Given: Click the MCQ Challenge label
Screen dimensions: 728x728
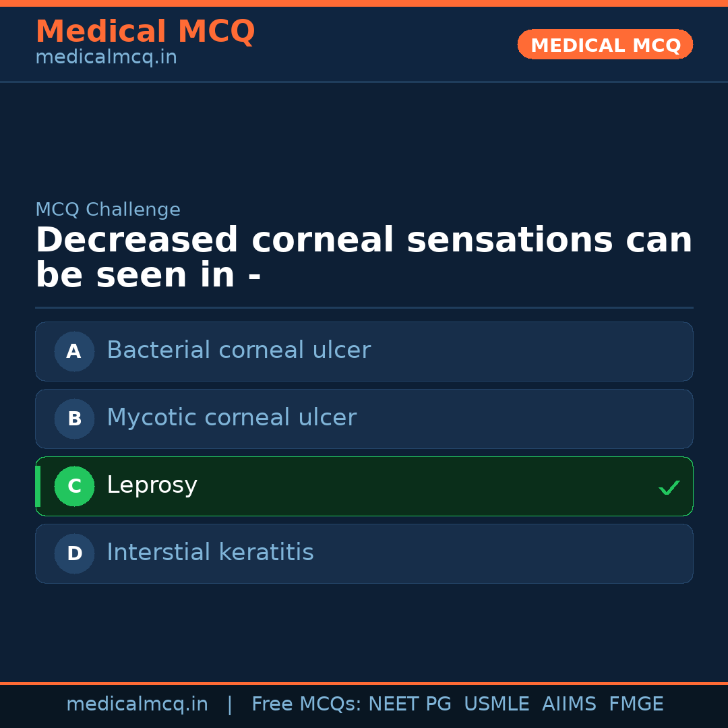Looking at the screenshot, I should (x=108, y=210).
